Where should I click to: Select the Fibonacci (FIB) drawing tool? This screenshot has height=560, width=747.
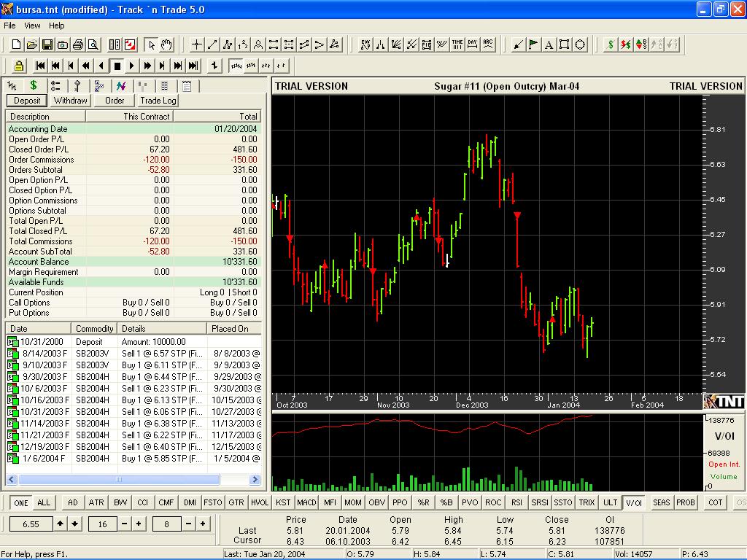coord(427,44)
